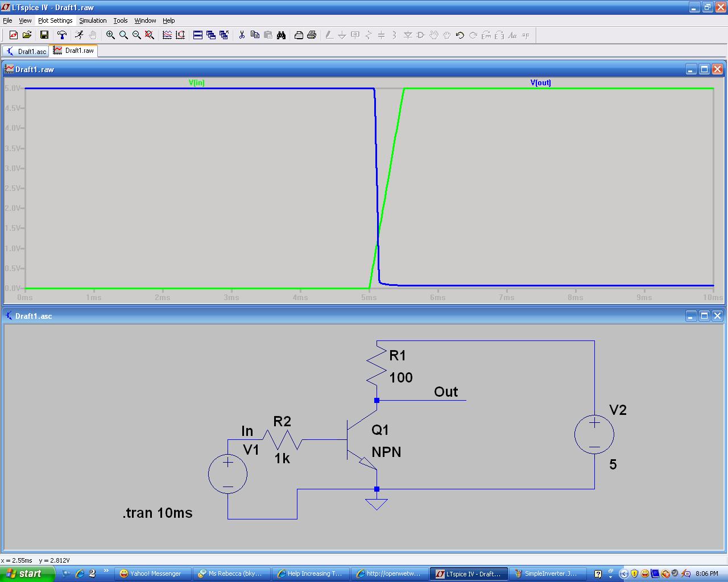Switch to the Draft1.raw tab

[x=74, y=51]
